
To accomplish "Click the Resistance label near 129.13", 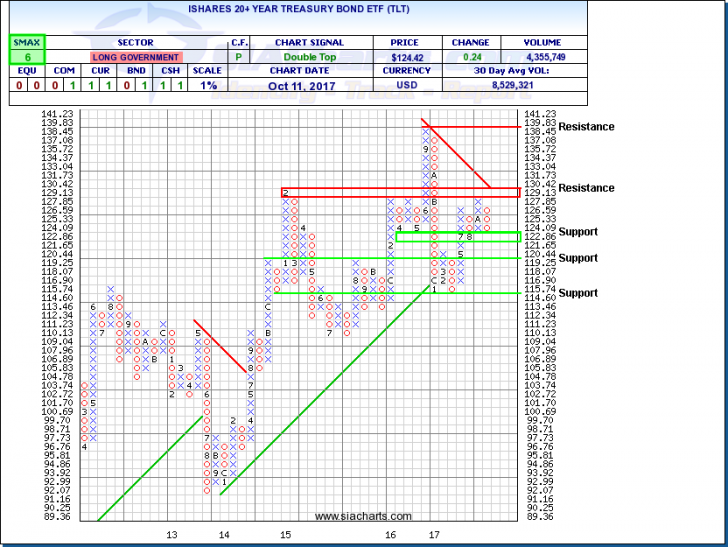I will [586, 188].
